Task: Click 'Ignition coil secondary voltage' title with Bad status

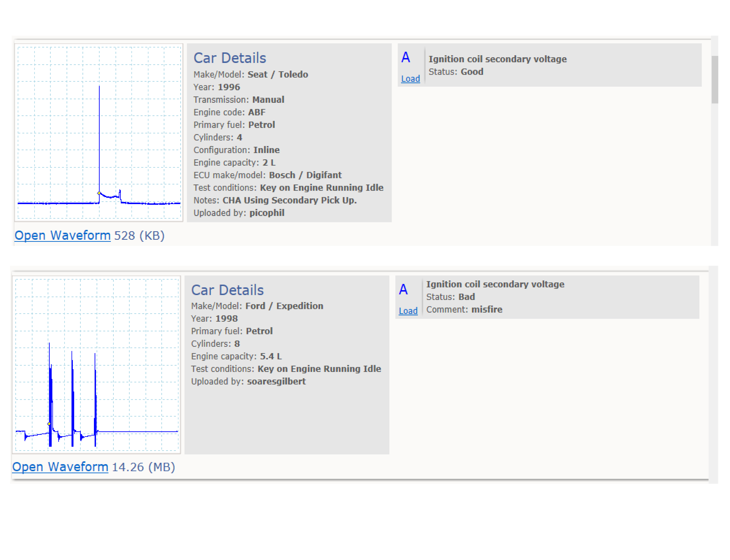Action: 495,284
